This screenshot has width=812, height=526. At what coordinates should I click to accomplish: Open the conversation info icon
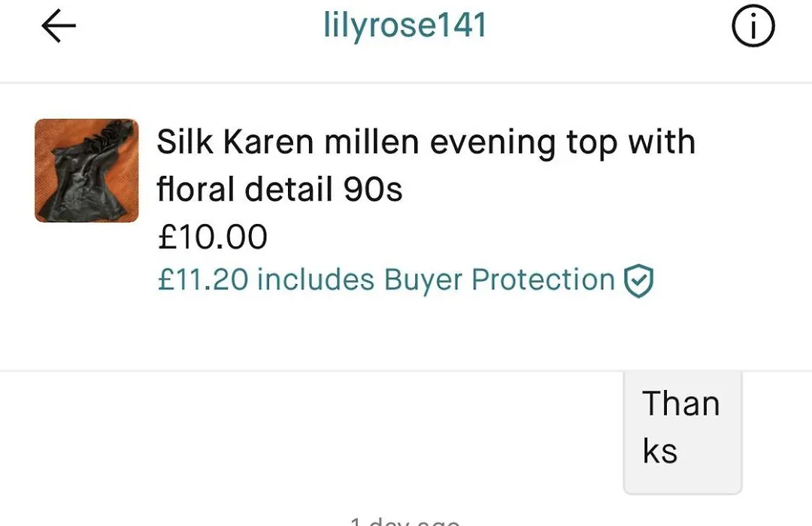(x=753, y=26)
